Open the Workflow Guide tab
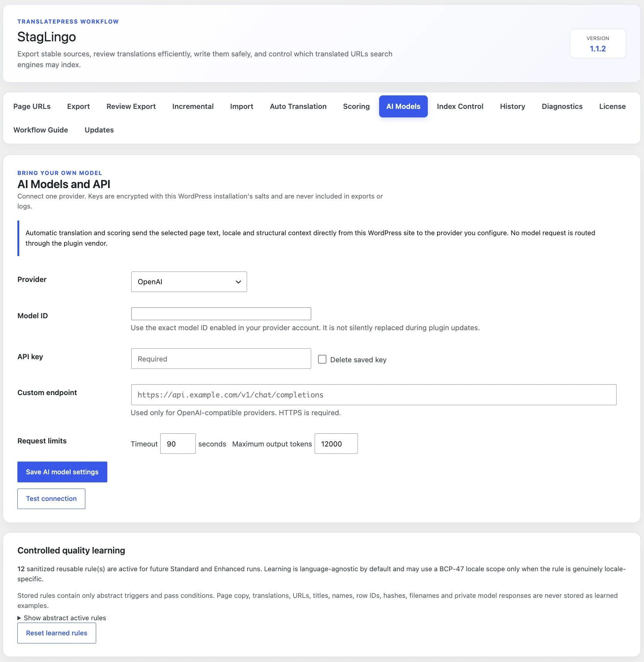The image size is (644, 662). (x=41, y=130)
